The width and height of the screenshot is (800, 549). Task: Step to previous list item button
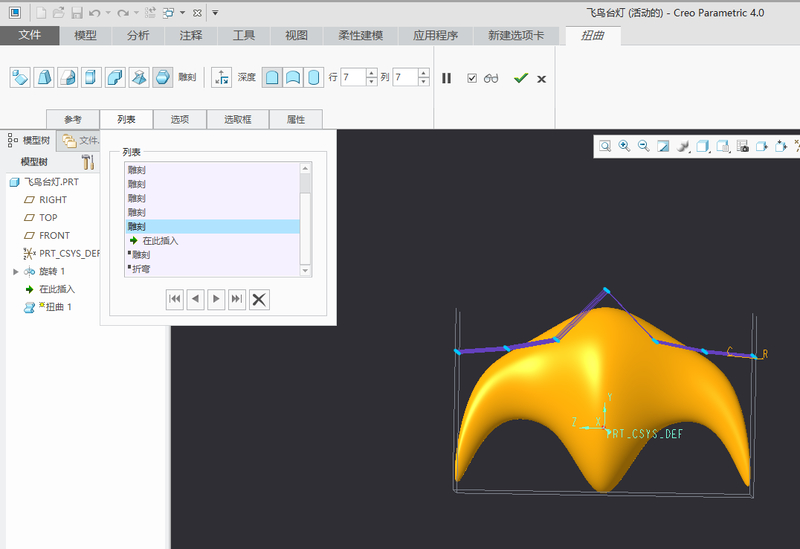(x=195, y=299)
